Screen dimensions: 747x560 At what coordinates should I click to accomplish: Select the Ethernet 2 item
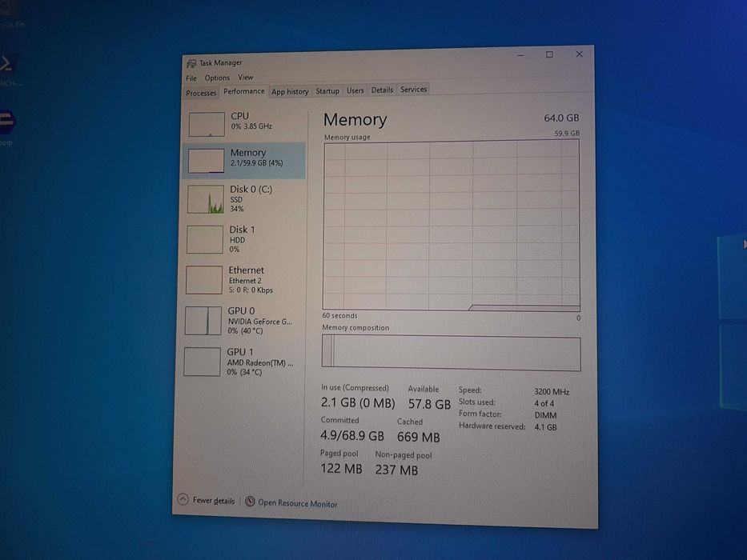click(243, 279)
